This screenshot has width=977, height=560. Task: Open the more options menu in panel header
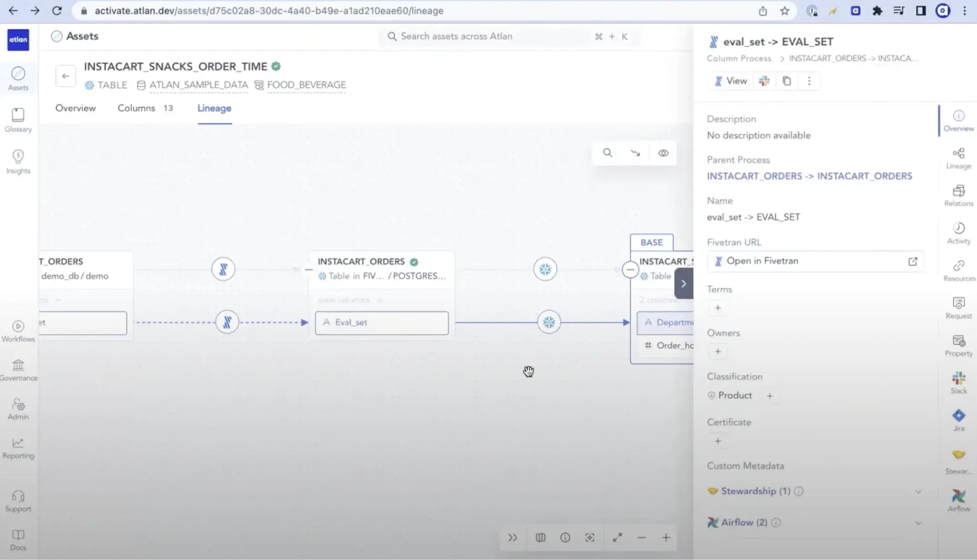pos(809,81)
